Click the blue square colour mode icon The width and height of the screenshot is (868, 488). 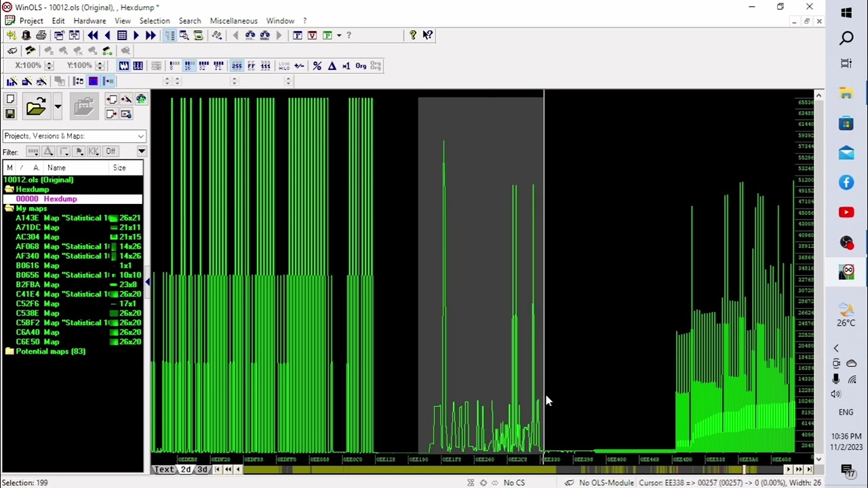tap(93, 81)
